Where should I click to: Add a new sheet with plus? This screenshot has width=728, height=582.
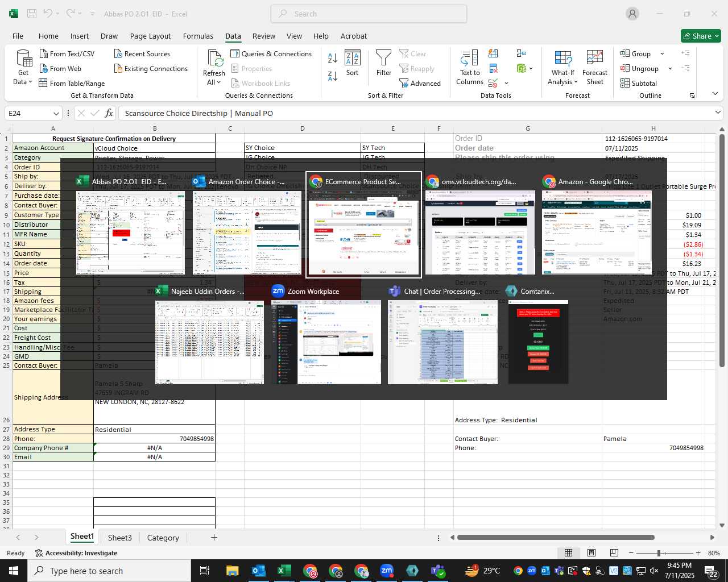[214, 537]
